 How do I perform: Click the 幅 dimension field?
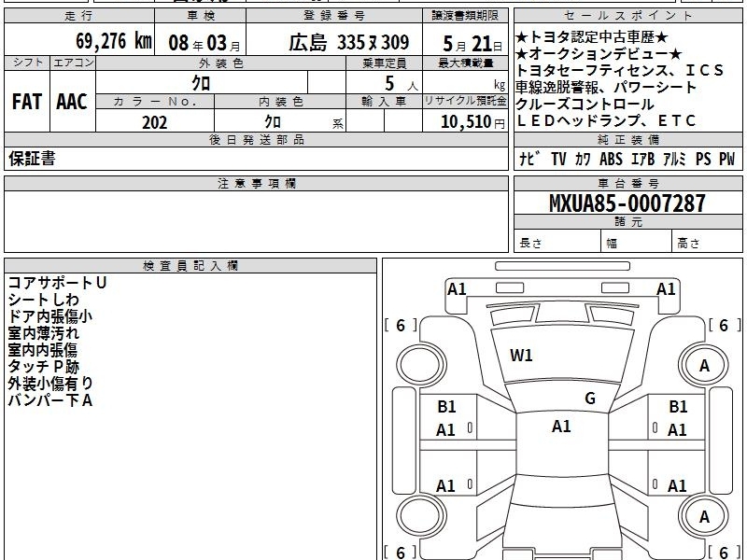coord(637,243)
